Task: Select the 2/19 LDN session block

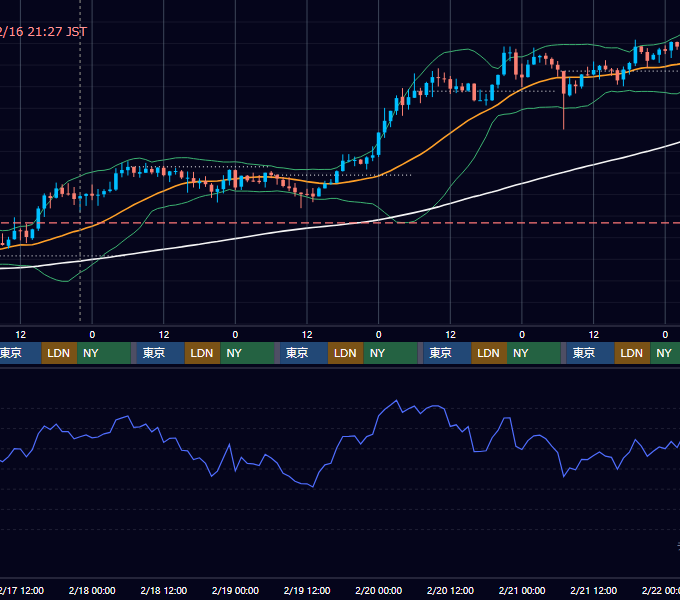Action: tap(346, 353)
